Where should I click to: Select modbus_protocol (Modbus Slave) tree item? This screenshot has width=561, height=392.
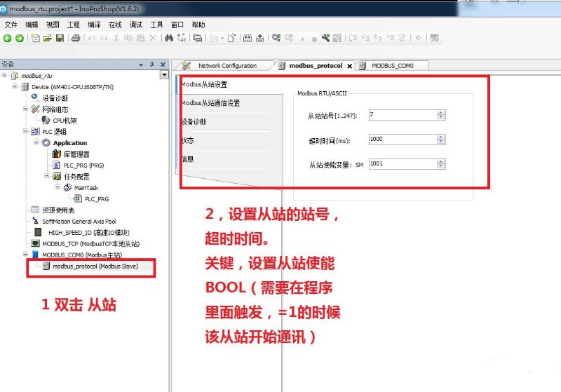(x=95, y=266)
